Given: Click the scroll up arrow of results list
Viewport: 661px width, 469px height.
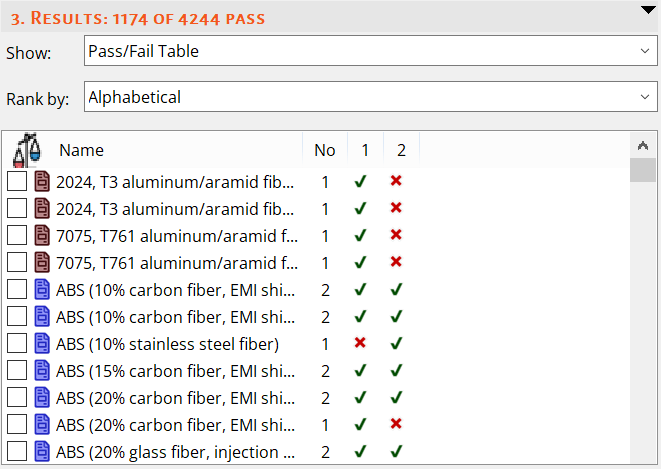Looking at the screenshot, I should coord(643,144).
